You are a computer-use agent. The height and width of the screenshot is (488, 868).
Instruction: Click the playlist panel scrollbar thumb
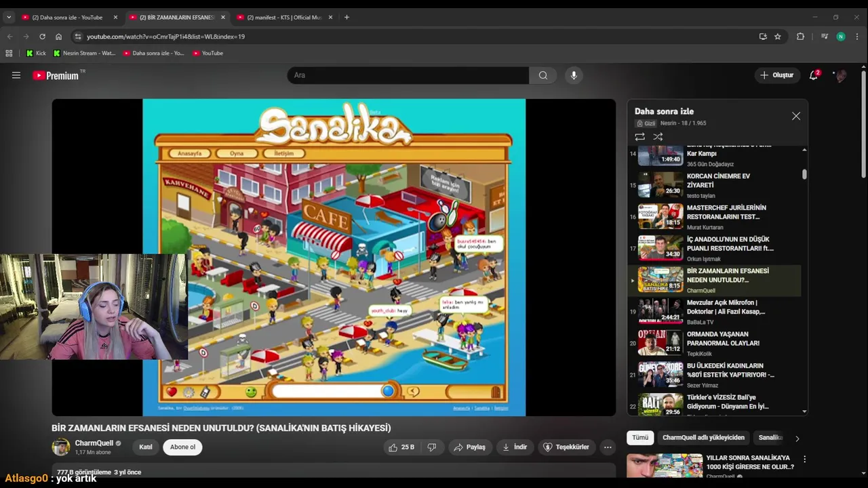[x=804, y=174]
